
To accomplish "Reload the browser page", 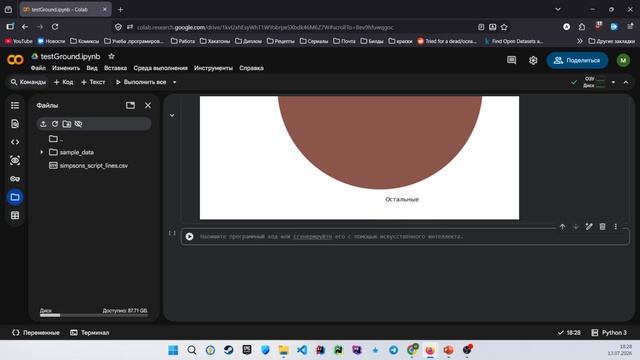I will pyautogui.click(x=55, y=27).
